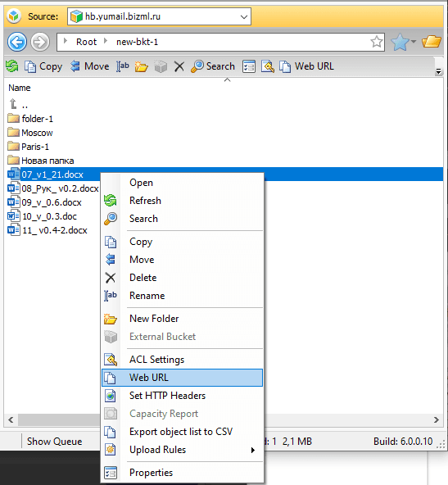The height and width of the screenshot is (485, 448).
Task: Click the open folder icon at top right
Action: pyautogui.click(x=432, y=42)
